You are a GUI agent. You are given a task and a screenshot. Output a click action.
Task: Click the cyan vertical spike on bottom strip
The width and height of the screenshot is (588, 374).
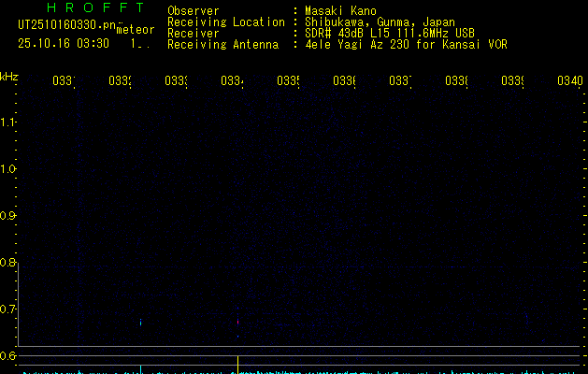(141, 369)
